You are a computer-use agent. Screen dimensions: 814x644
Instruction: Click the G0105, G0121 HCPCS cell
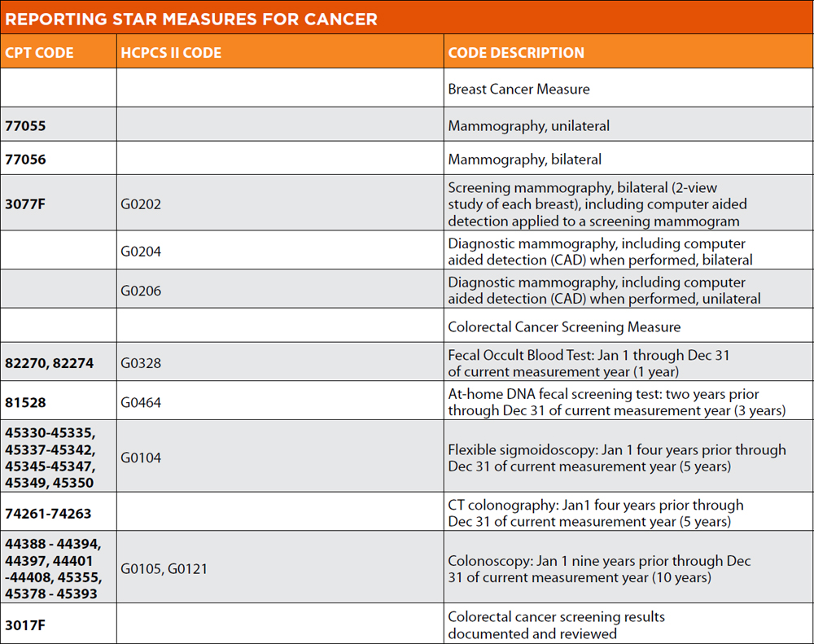(x=164, y=569)
